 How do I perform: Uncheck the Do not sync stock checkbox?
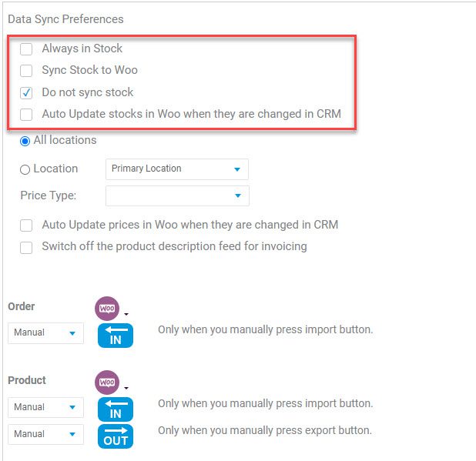pos(26,93)
